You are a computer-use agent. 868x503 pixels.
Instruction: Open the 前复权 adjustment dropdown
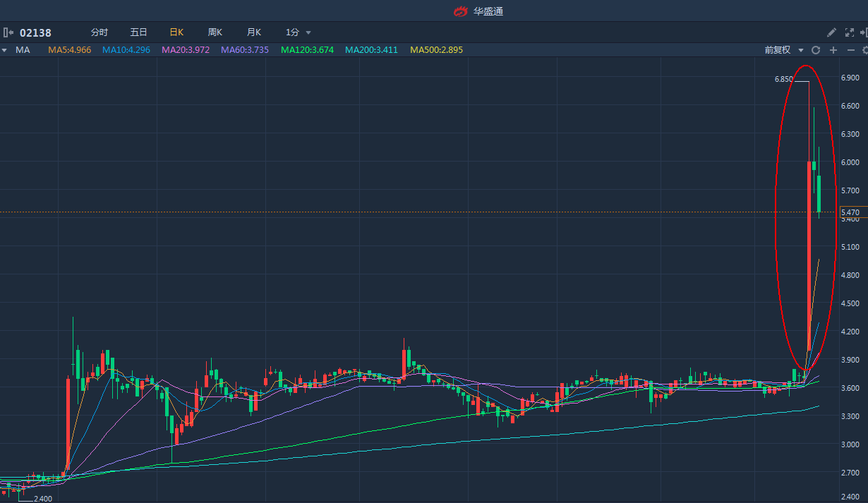[784, 50]
